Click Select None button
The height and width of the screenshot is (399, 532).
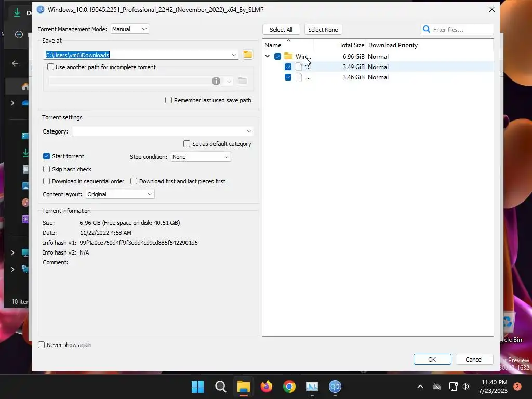pos(323,30)
